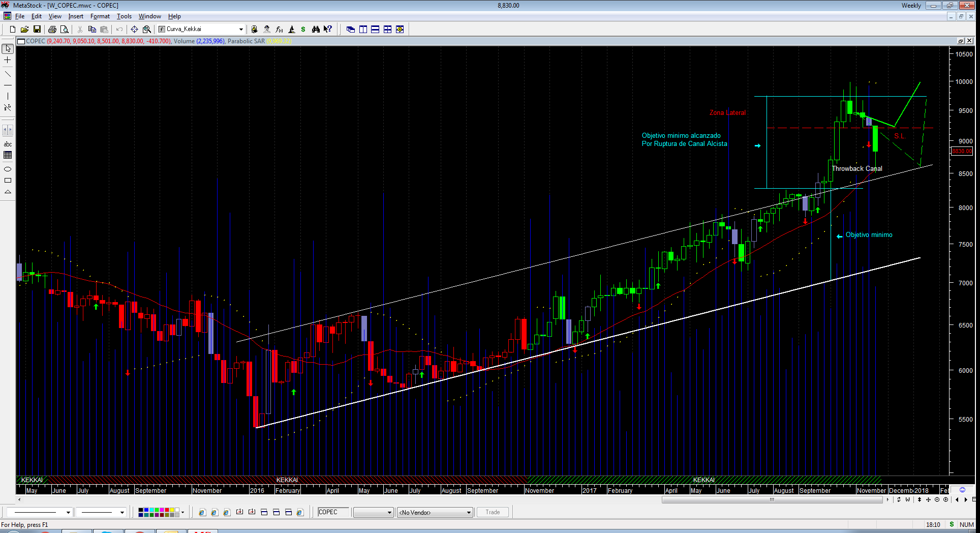980x533 pixels.
Task: Open Print Preview from the toolbar
Action: pyautogui.click(x=64, y=29)
